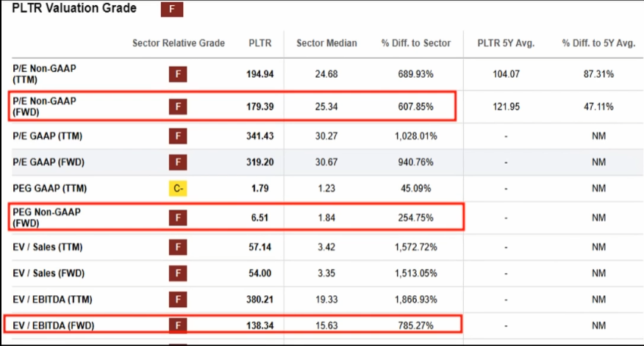Click the 179.39 PLTR forward P/E value
Viewport: 644px width, 346px height.
[x=260, y=107]
